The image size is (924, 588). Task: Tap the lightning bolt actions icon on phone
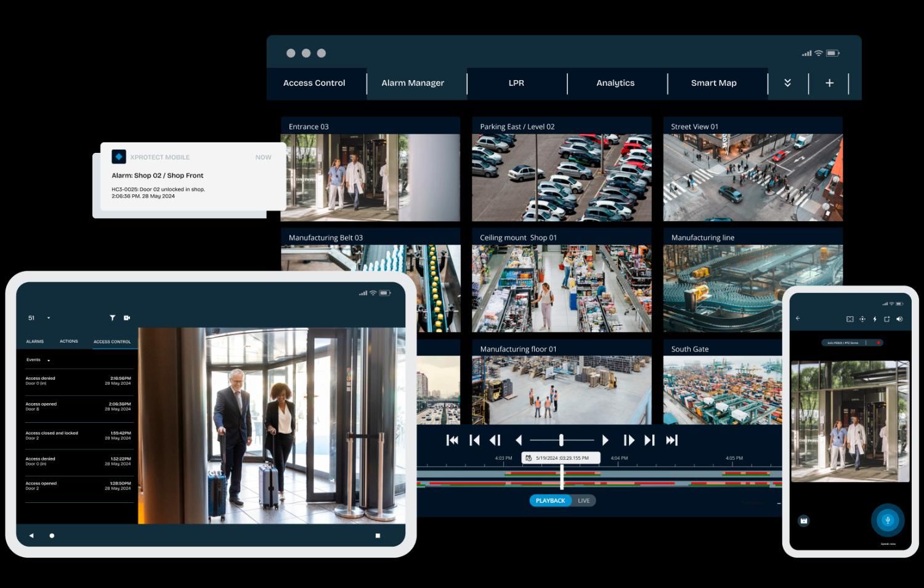[875, 319]
